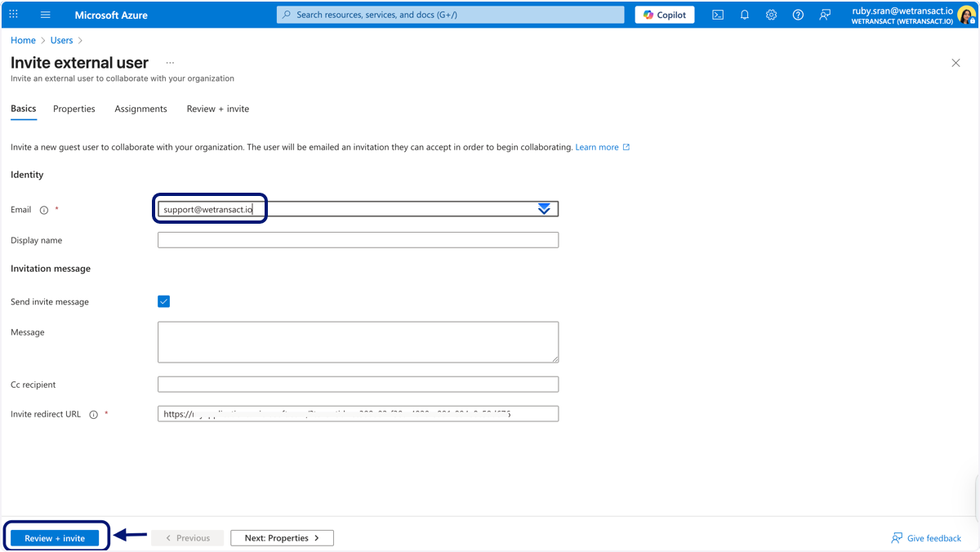
Task: Click the Email input with support@wetransact.io
Action: click(x=358, y=209)
